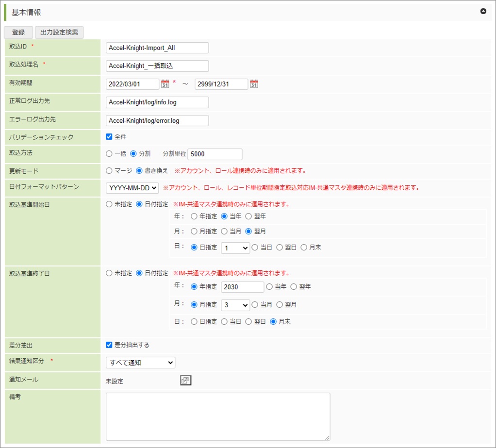Open the YYYY-MM-DD date format dropdown

point(132,187)
